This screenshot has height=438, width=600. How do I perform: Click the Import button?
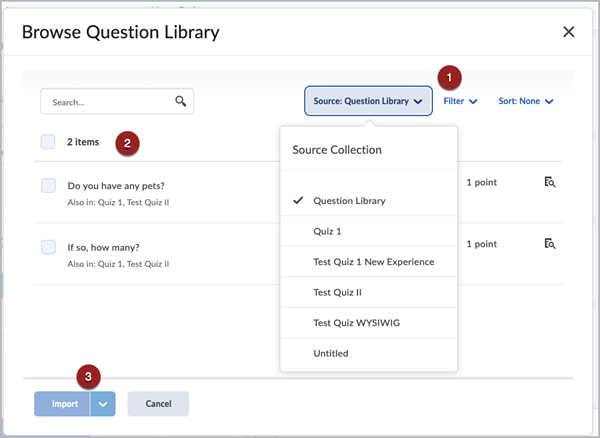(x=62, y=404)
